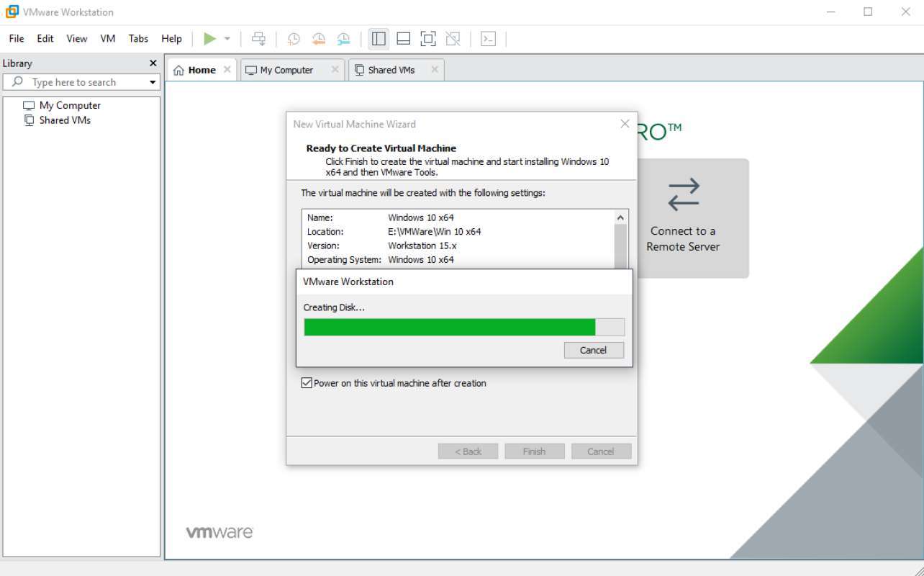Screen dimensions: 924x576
Task: Open the power options dropdown beside the play button
Action: coord(227,38)
